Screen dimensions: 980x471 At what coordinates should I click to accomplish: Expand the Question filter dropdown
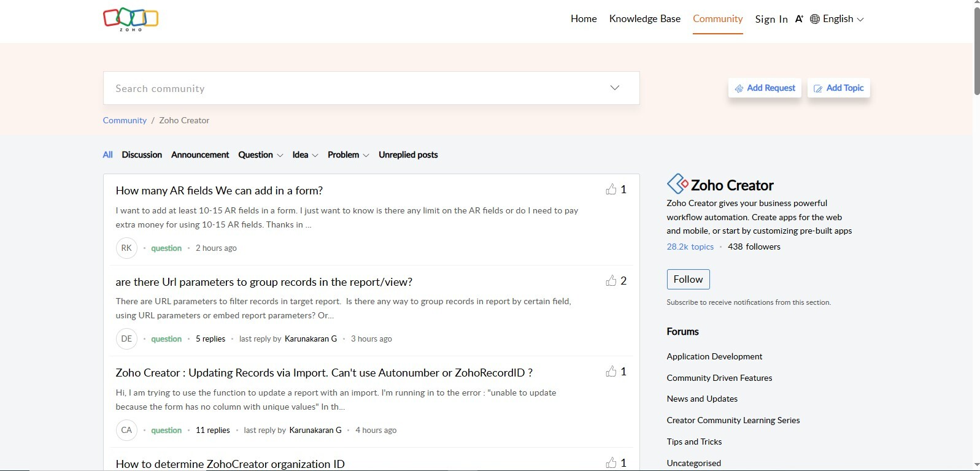pyautogui.click(x=280, y=155)
